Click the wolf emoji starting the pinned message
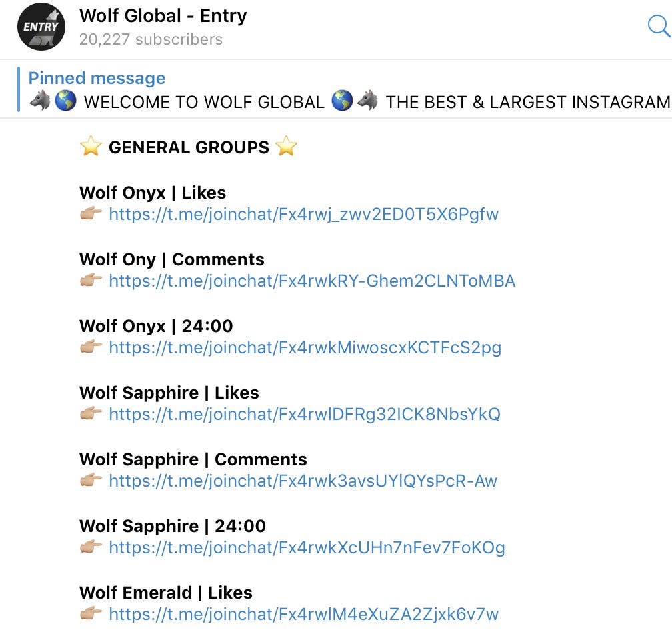The width and height of the screenshot is (672, 640). [40, 101]
